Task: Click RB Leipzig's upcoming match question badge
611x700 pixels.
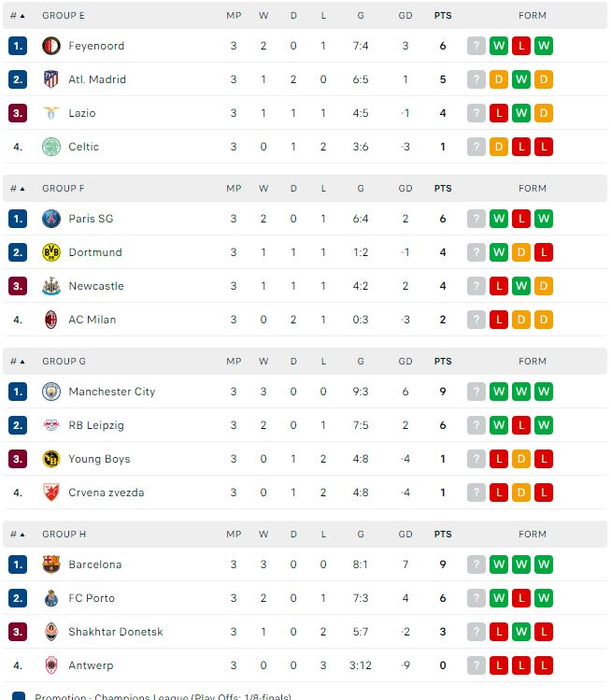Action: [476, 425]
